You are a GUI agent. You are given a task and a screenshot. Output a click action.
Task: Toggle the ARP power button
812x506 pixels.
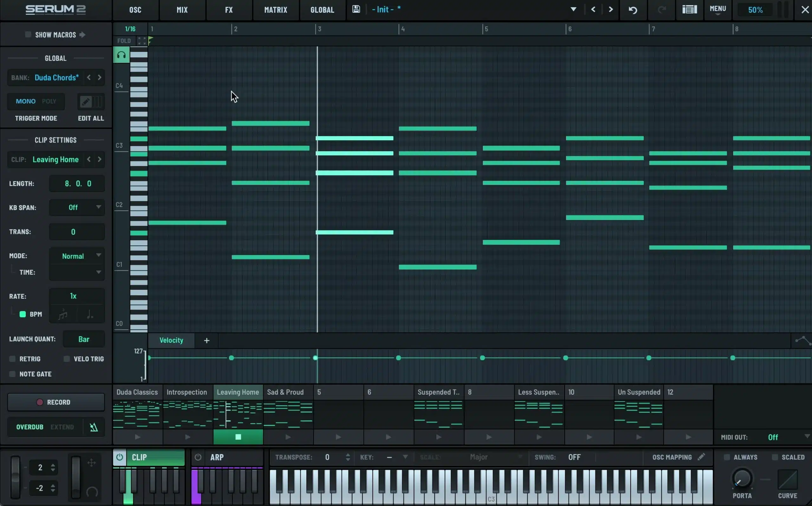tap(198, 457)
